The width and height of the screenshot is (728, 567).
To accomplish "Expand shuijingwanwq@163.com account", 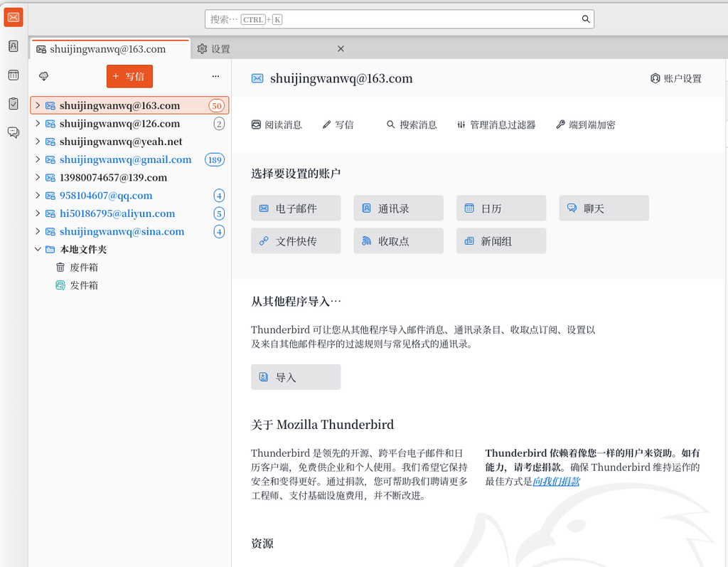I will pos(38,105).
